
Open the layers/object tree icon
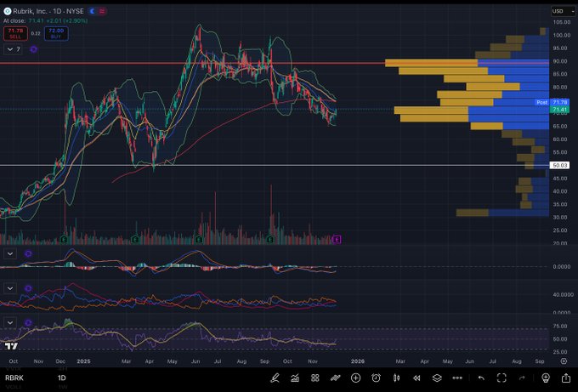437,377
